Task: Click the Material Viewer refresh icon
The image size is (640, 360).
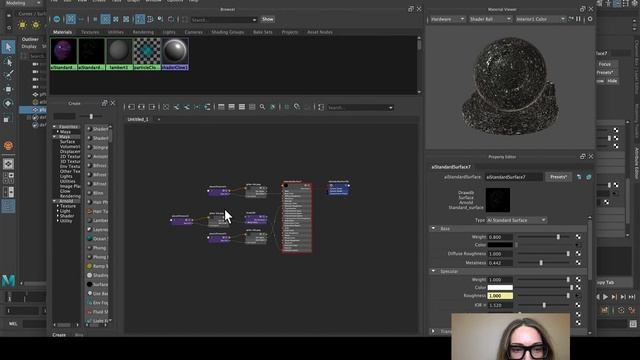Action: [571, 19]
